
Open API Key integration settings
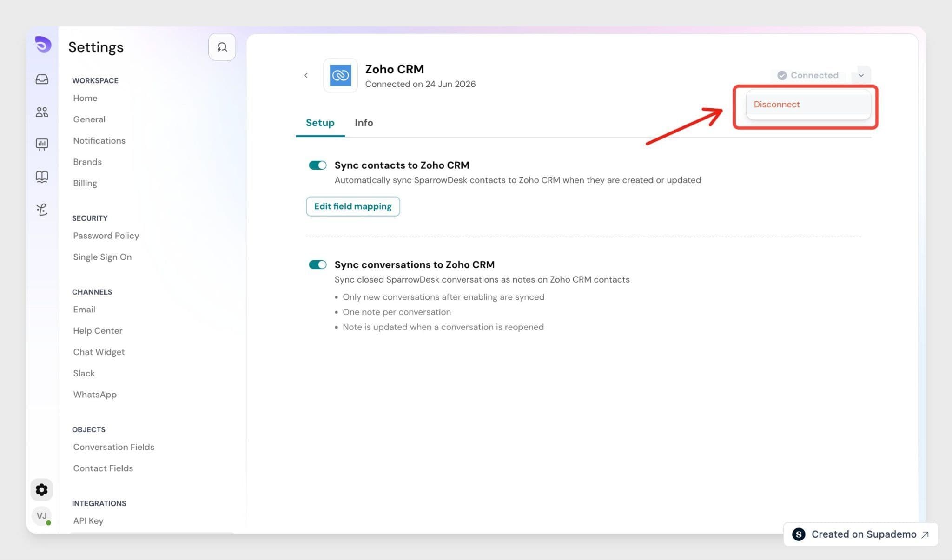88,521
